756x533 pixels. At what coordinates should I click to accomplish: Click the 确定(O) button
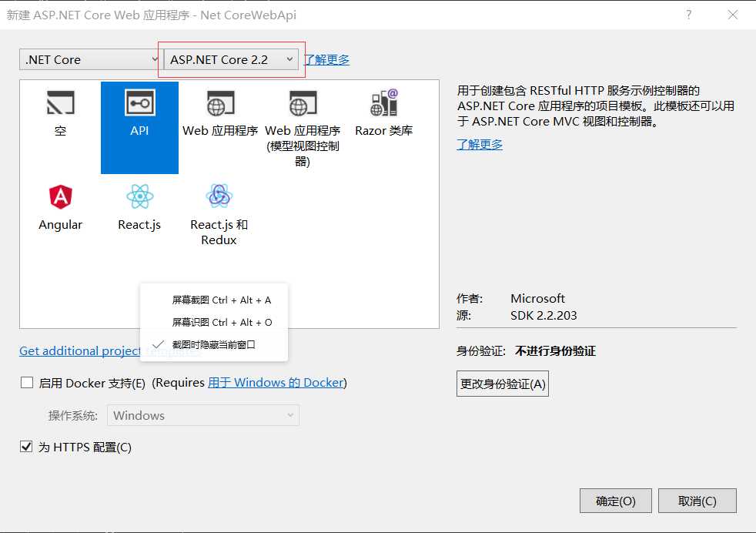click(616, 501)
